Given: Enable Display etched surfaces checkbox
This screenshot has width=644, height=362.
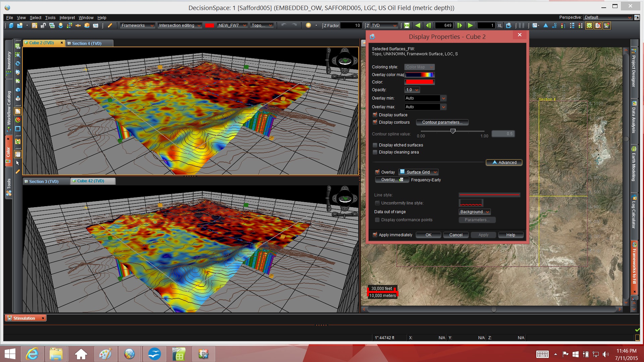Looking at the screenshot, I should [375, 145].
